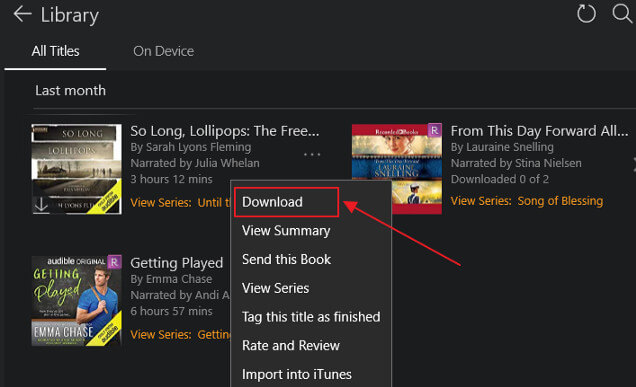This screenshot has height=387, width=636.
Task: Choose Send this Book menu entry
Action: [286, 260]
